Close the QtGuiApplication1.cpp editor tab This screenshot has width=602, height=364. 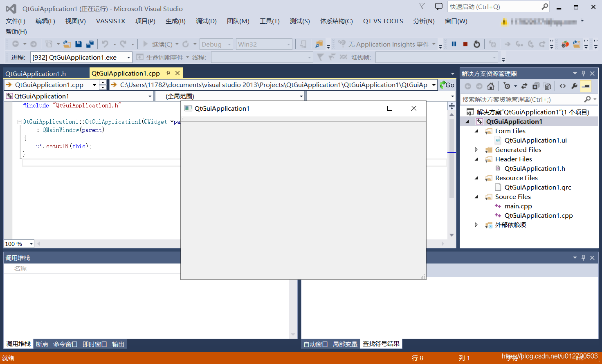point(177,73)
